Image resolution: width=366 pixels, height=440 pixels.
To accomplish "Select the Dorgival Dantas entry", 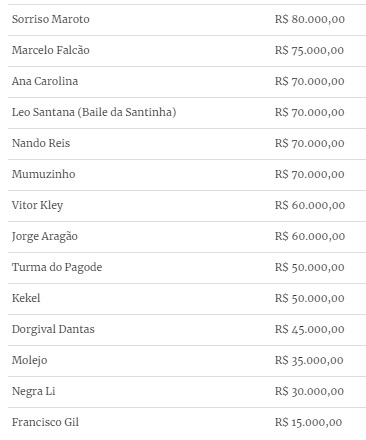I will pyautogui.click(x=53, y=330).
